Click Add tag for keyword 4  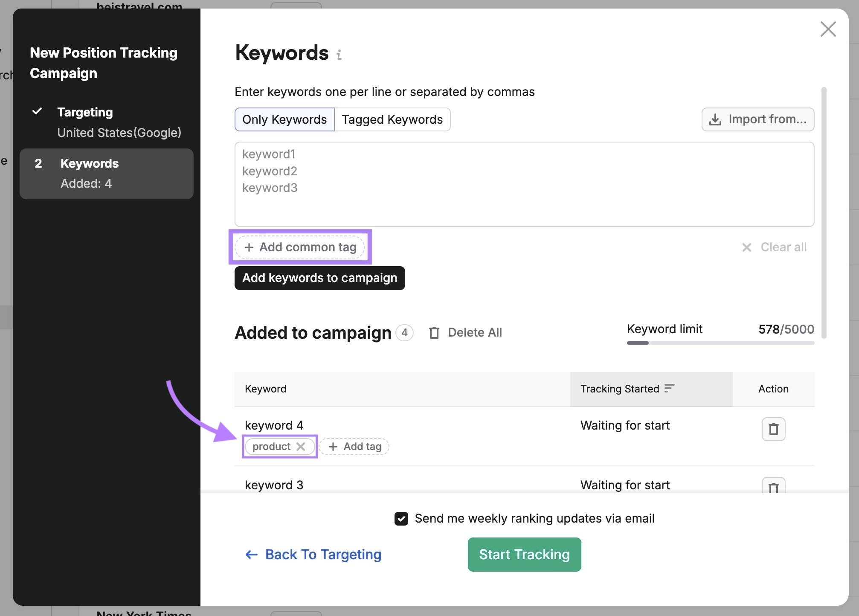pos(354,447)
